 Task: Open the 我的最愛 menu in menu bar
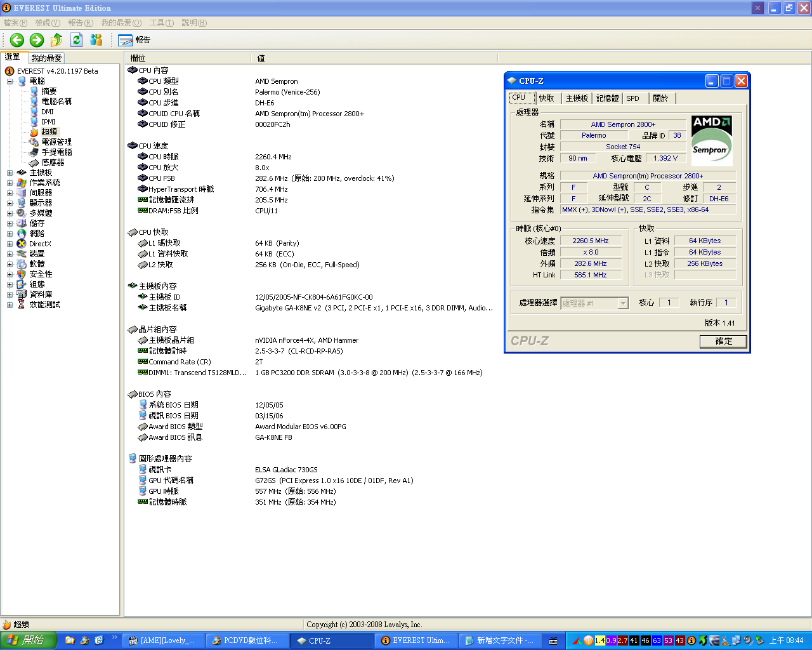[x=121, y=23]
